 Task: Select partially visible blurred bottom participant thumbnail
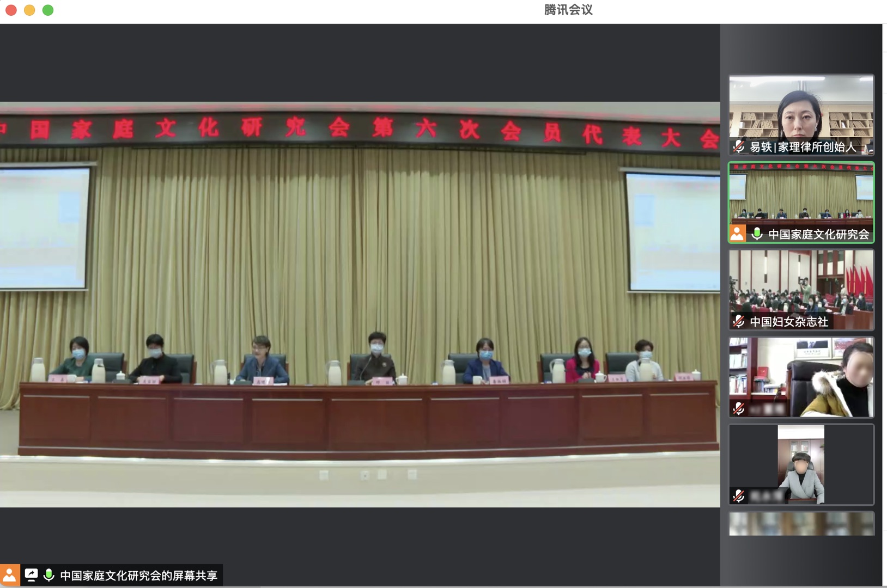801,523
